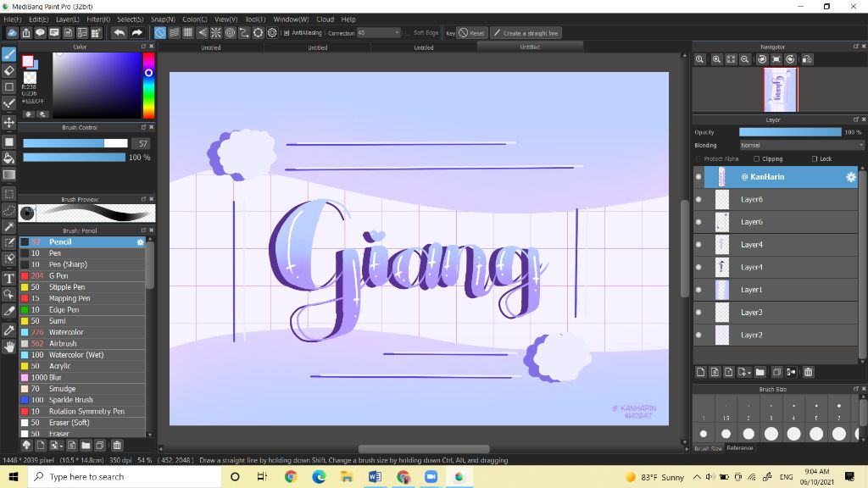Click the Undo arrow in toolbar

pyautogui.click(x=119, y=33)
